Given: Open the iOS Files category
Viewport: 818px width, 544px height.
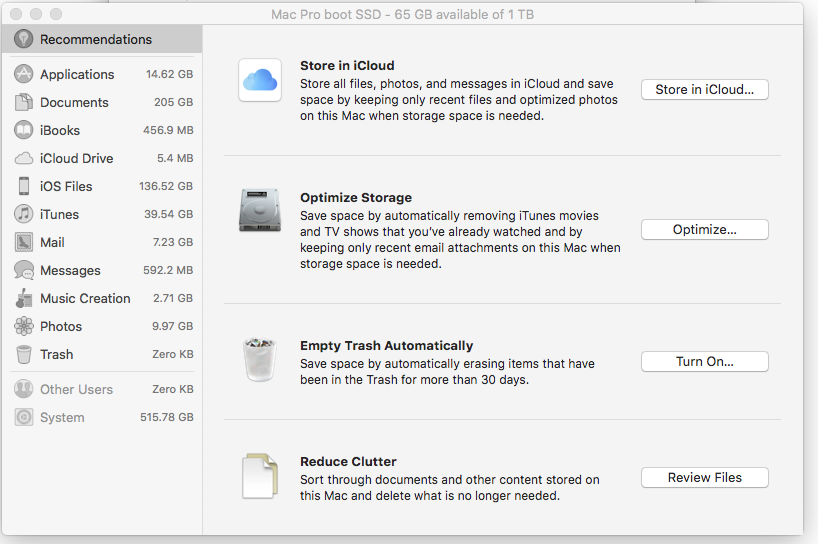Looking at the screenshot, I should click(102, 186).
